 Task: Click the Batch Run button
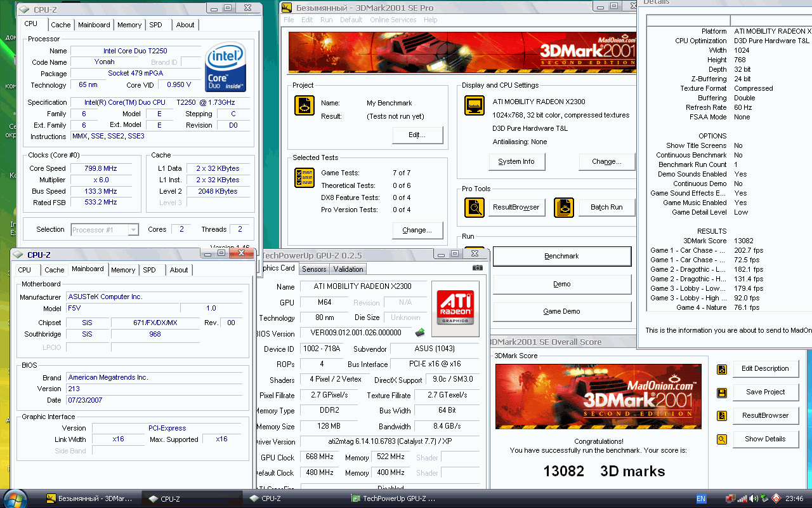tap(606, 207)
